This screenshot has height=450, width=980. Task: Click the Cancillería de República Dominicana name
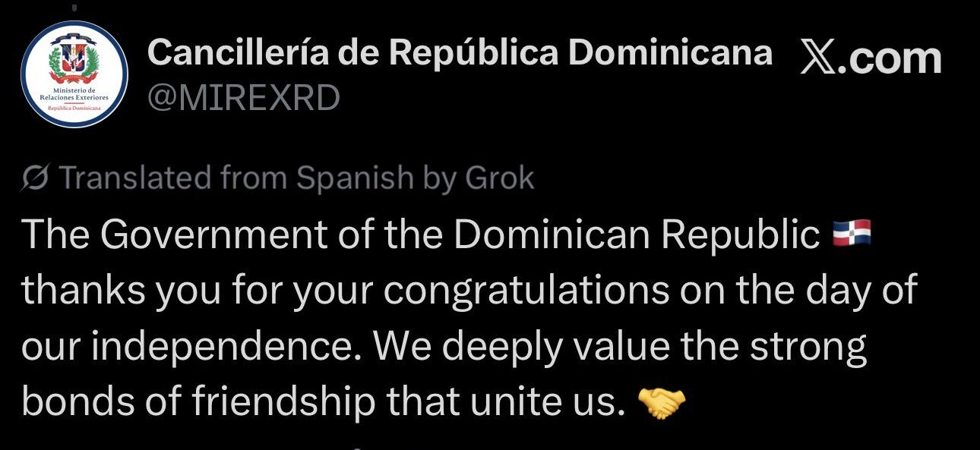[x=459, y=53]
